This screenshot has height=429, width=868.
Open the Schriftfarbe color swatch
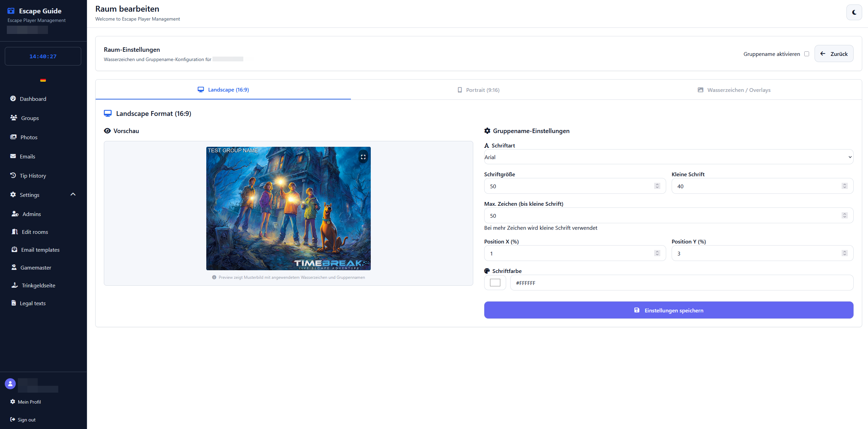495,283
